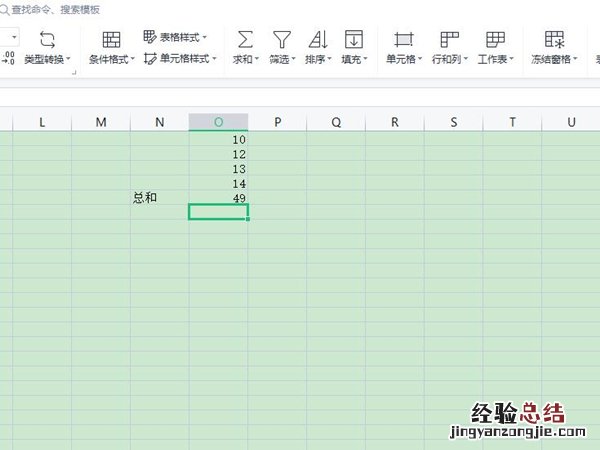
Task: Click the Fill (填充) icon
Action: pyautogui.click(x=354, y=39)
